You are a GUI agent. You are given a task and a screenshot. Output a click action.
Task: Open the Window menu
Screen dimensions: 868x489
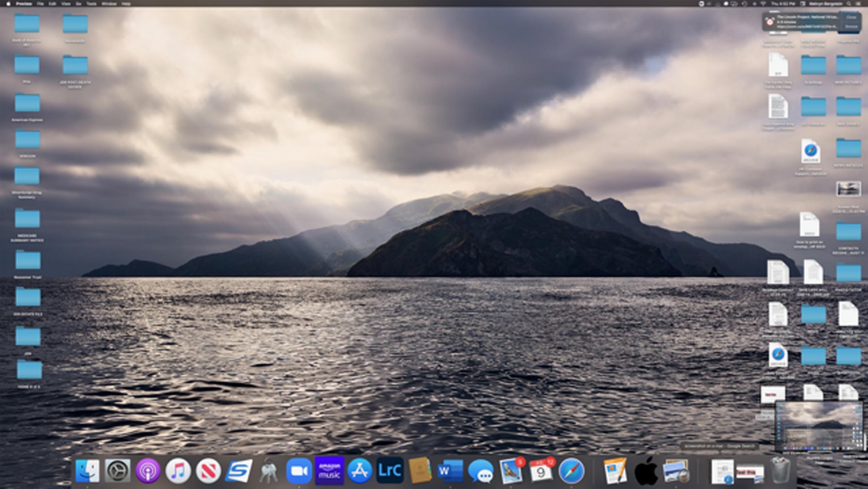click(x=109, y=3)
